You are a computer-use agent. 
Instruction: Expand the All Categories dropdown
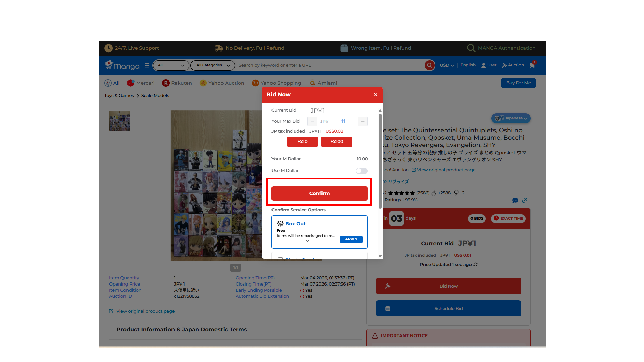(213, 65)
